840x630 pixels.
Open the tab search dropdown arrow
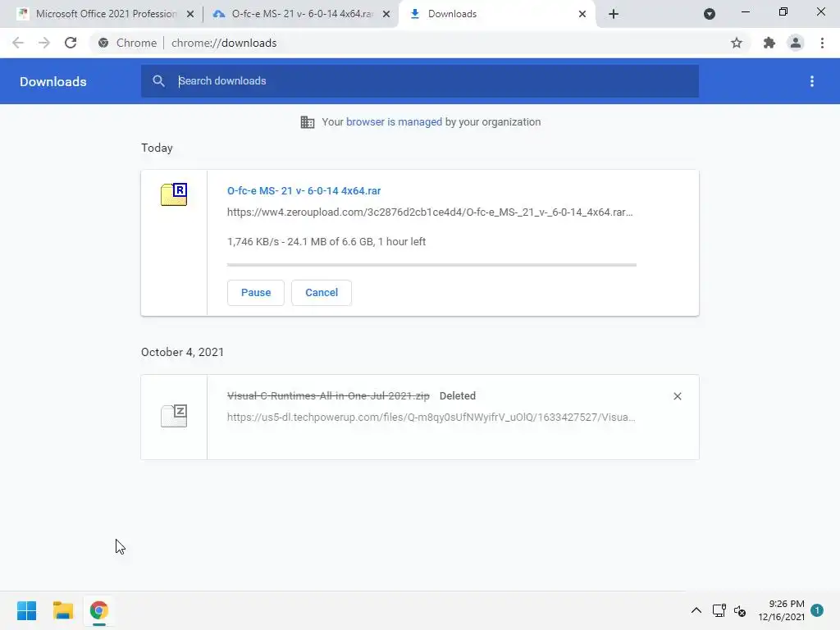point(710,14)
